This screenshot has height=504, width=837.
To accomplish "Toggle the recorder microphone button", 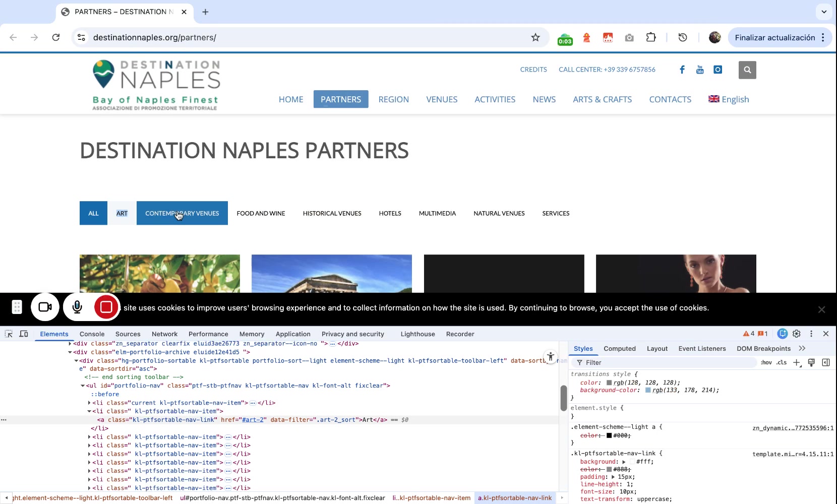I will [77, 307].
